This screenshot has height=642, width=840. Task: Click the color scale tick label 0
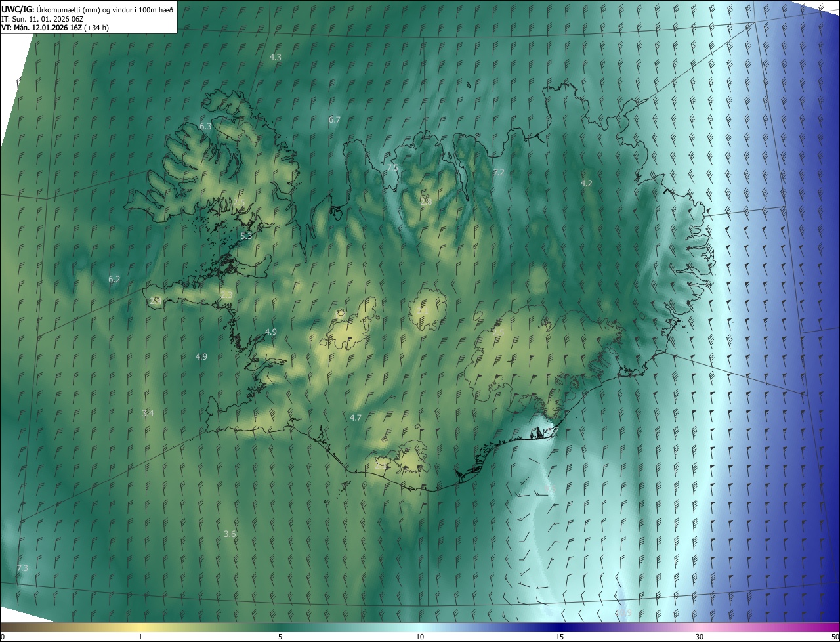click(x=3, y=637)
